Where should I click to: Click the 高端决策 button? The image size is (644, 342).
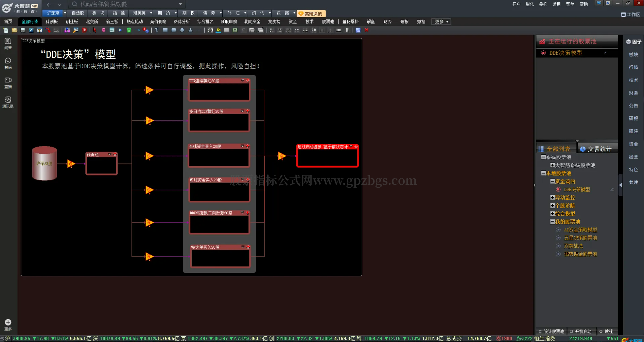(311, 14)
